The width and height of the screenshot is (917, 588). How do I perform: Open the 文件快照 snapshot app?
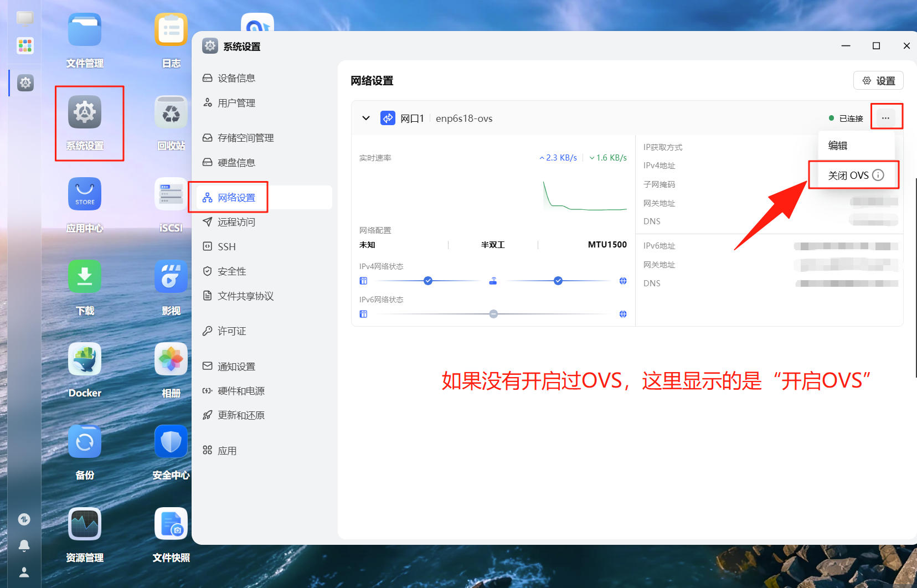(171, 523)
